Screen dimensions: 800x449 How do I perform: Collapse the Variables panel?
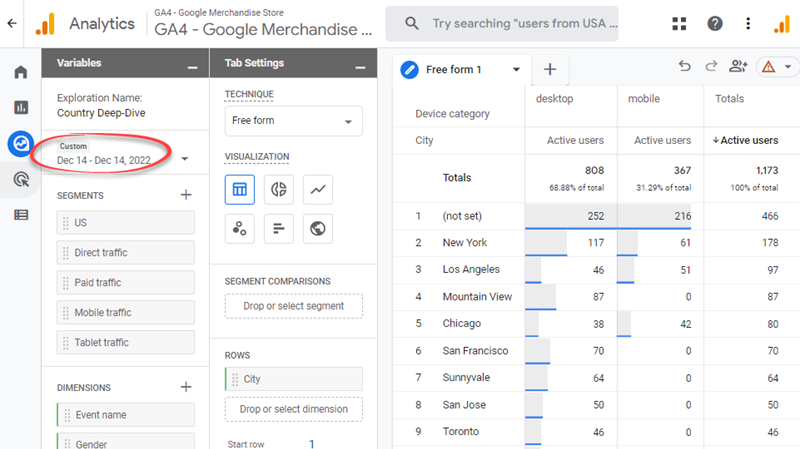pos(192,67)
